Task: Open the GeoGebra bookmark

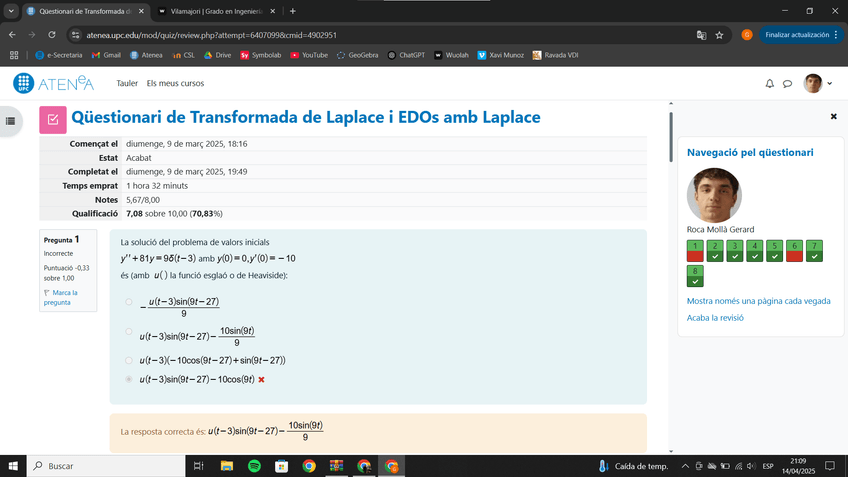Action: [357, 55]
